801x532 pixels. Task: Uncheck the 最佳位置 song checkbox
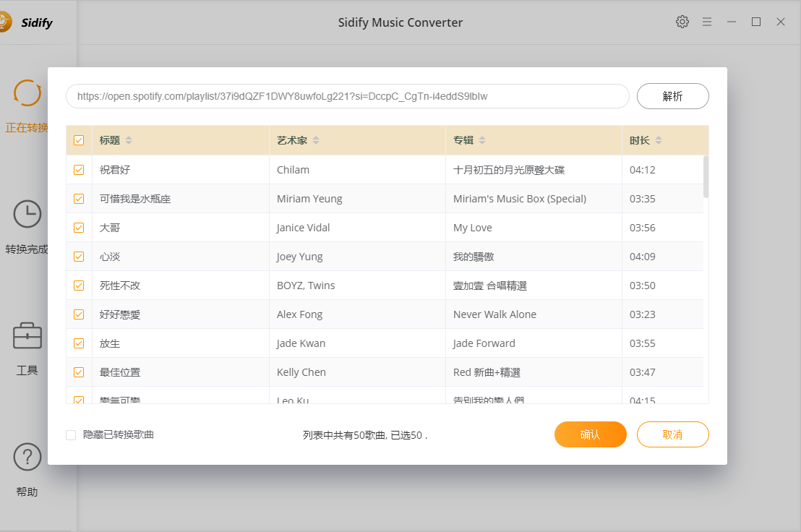click(x=79, y=372)
